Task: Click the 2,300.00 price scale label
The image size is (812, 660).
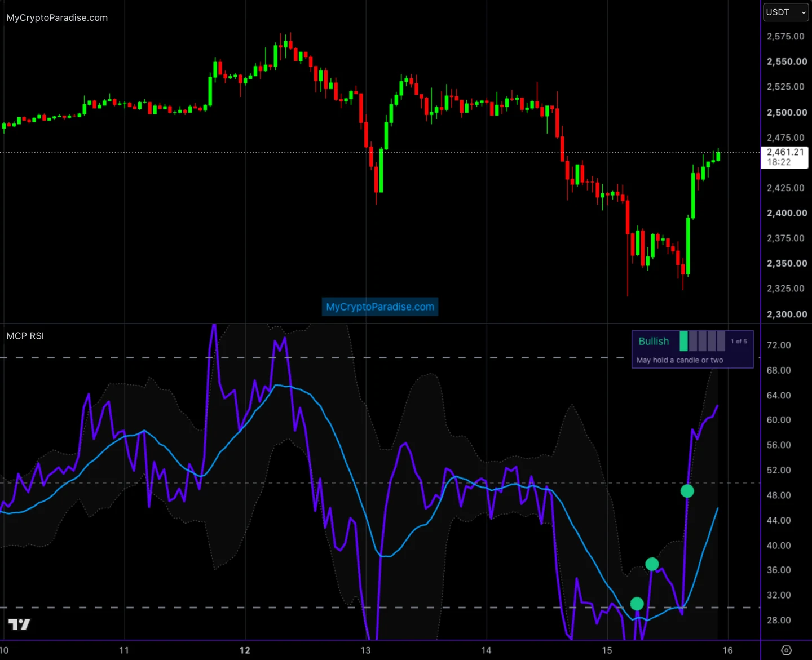Action: [x=787, y=315]
